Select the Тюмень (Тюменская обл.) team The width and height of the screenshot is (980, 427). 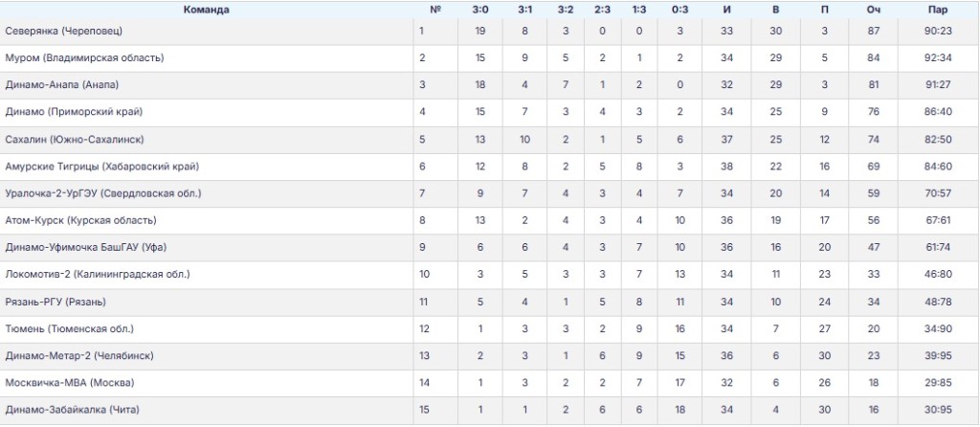[68, 329]
